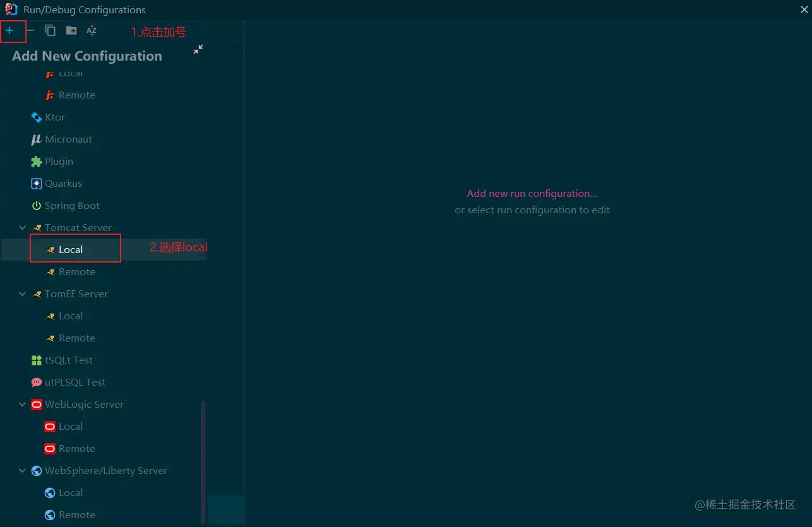Click the WebSphere/Liberty Server globe icon
The height and width of the screenshot is (527, 812).
pyautogui.click(x=37, y=471)
